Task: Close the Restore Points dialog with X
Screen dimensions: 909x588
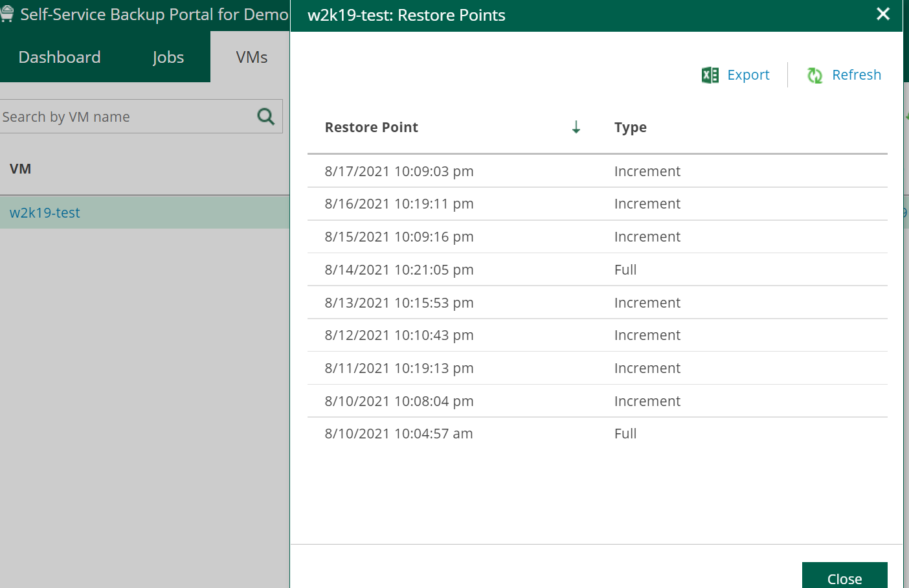Action: (882, 14)
